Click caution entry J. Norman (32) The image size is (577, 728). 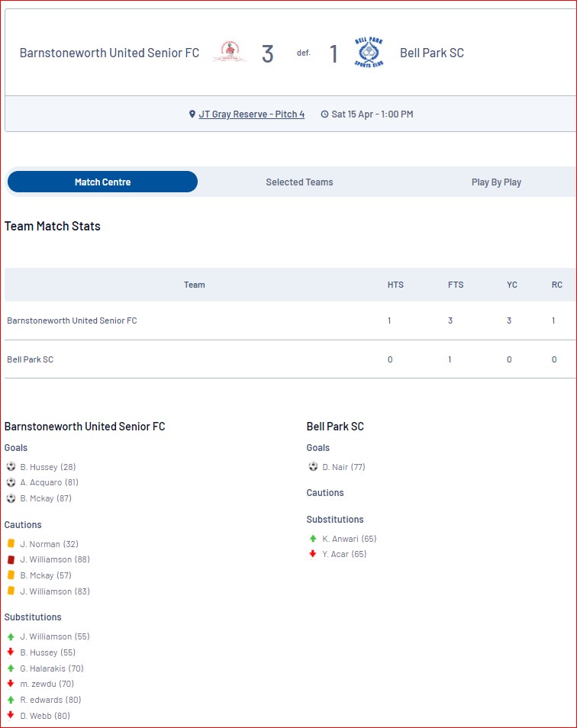49,543
